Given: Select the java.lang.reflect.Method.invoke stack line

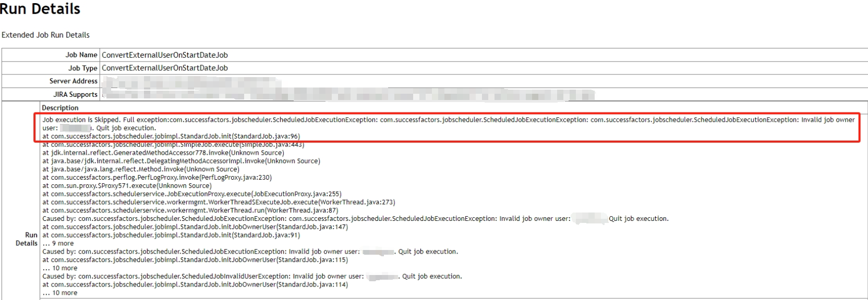Looking at the screenshot, I should tap(141, 169).
